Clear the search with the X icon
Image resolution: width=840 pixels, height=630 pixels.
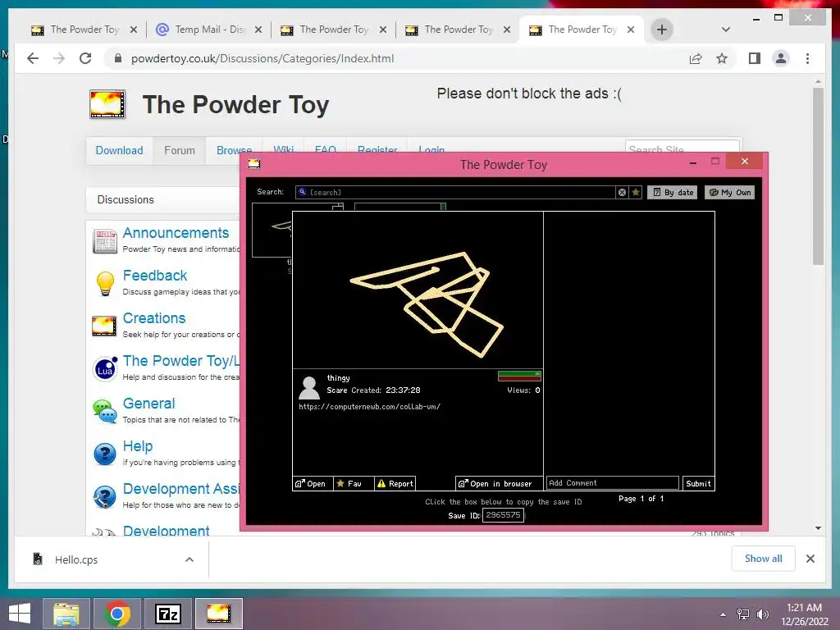(x=622, y=192)
